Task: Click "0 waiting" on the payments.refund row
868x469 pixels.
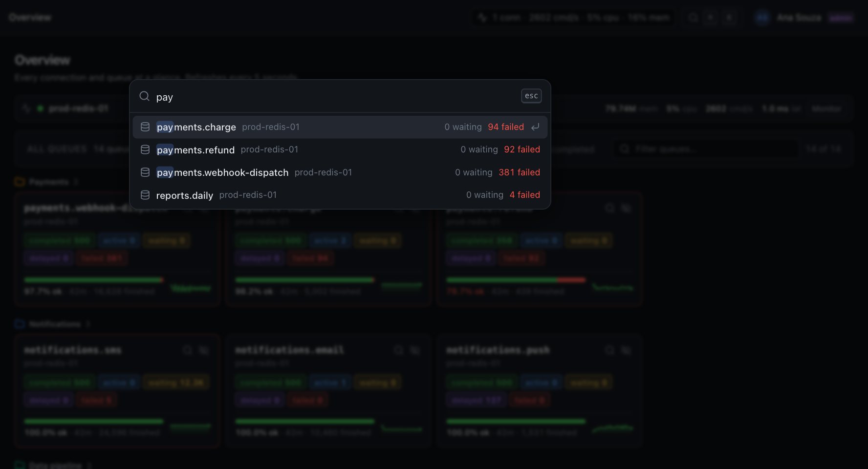Action: coord(479,149)
